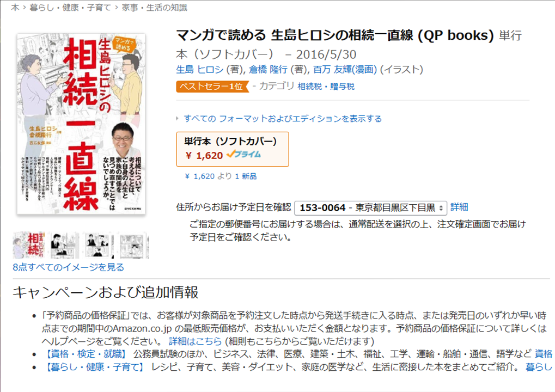Open the 本 breadcrumb
The width and height of the screenshot is (555, 392).
pyautogui.click(x=15, y=8)
